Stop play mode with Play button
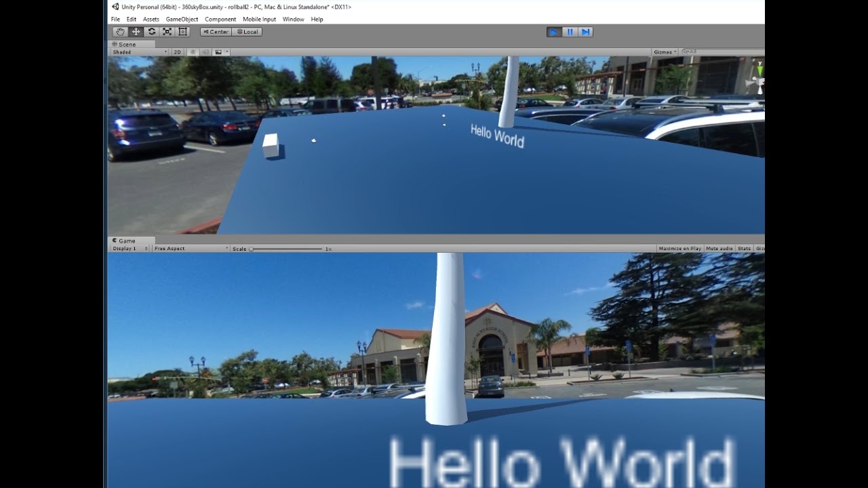 pyautogui.click(x=554, y=32)
